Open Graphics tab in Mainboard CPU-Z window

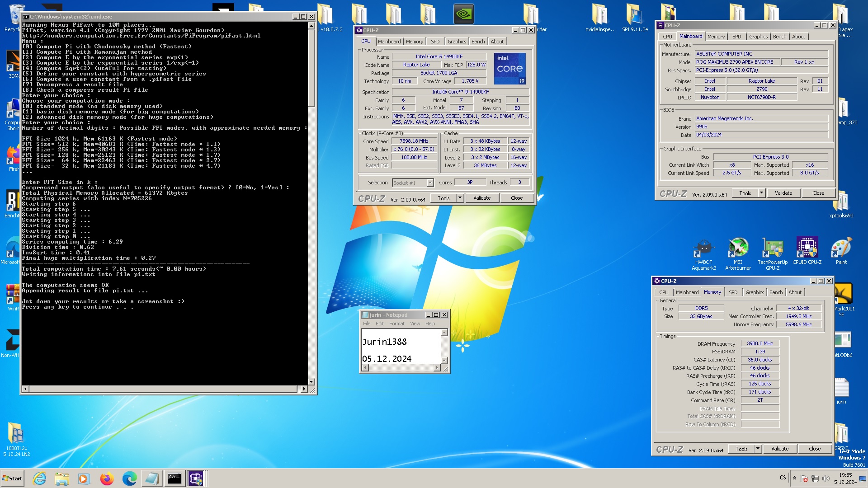[x=758, y=37]
